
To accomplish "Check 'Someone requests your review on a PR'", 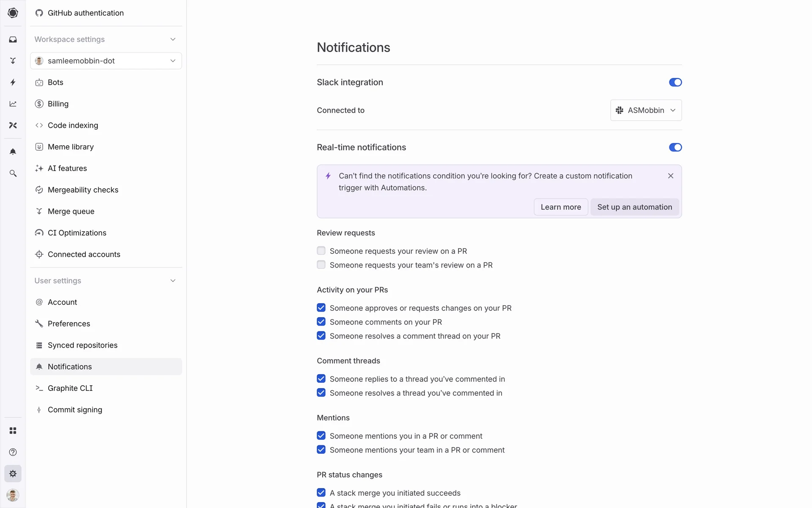I will (x=321, y=251).
